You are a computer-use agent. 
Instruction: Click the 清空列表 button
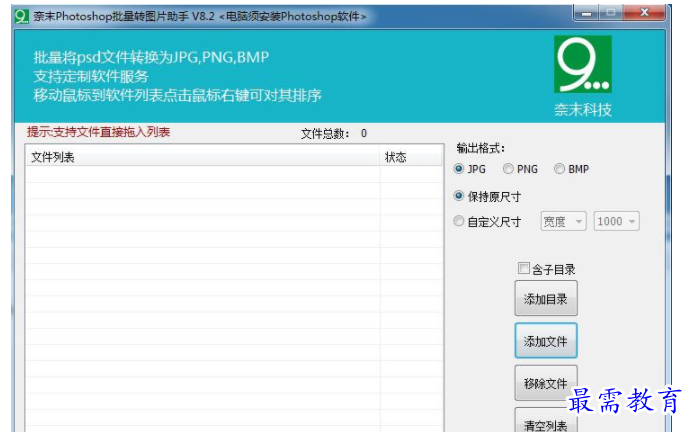[546, 422]
